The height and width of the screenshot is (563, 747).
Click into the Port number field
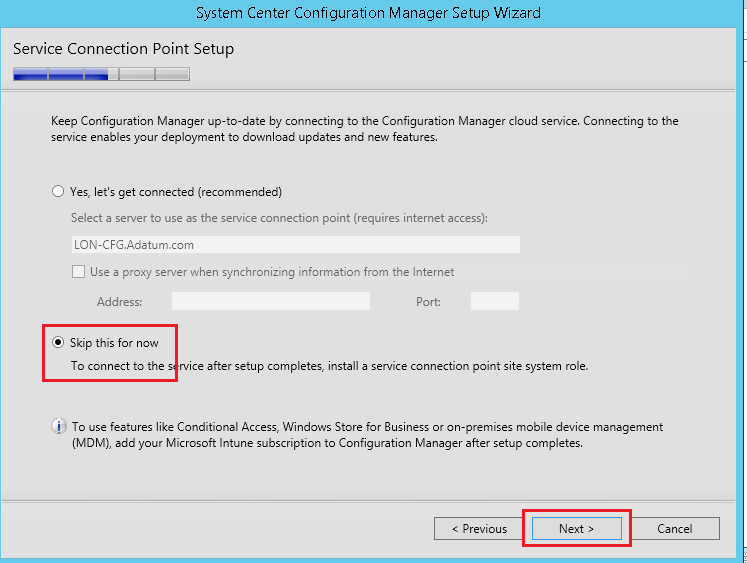coord(494,301)
